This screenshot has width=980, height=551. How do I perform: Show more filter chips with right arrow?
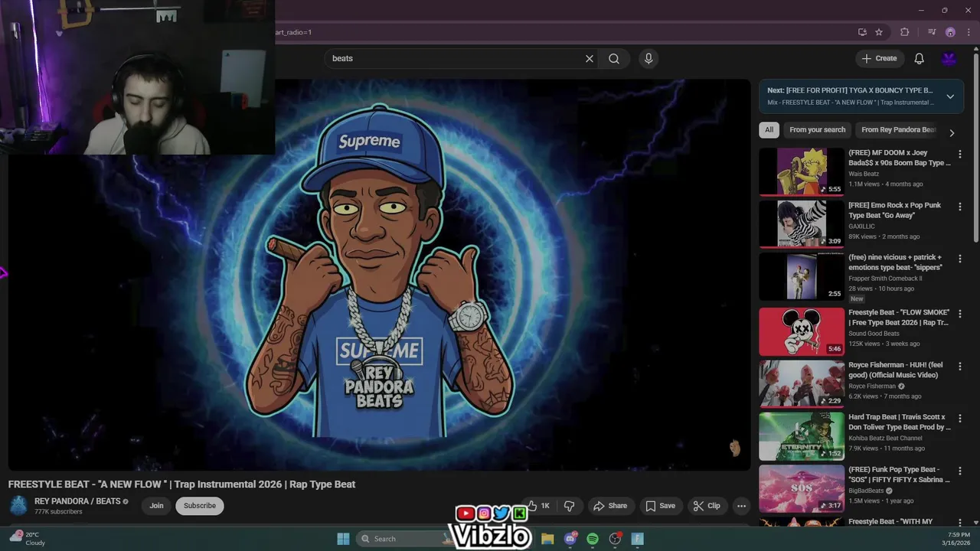pos(952,132)
